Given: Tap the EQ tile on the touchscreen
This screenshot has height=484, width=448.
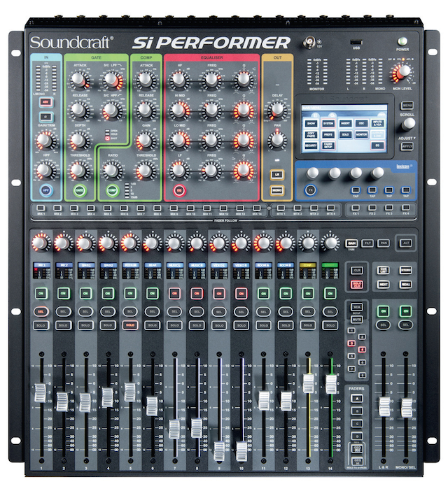Looking at the screenshot, I should 377,145.
